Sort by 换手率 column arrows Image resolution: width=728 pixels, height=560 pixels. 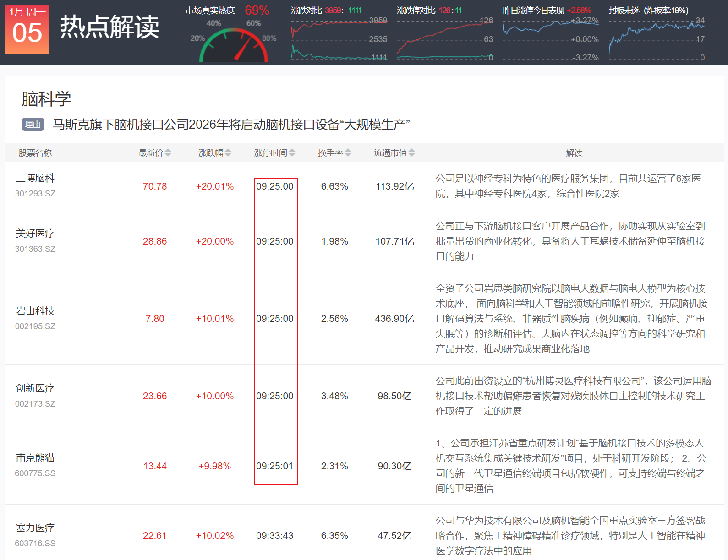348,153
